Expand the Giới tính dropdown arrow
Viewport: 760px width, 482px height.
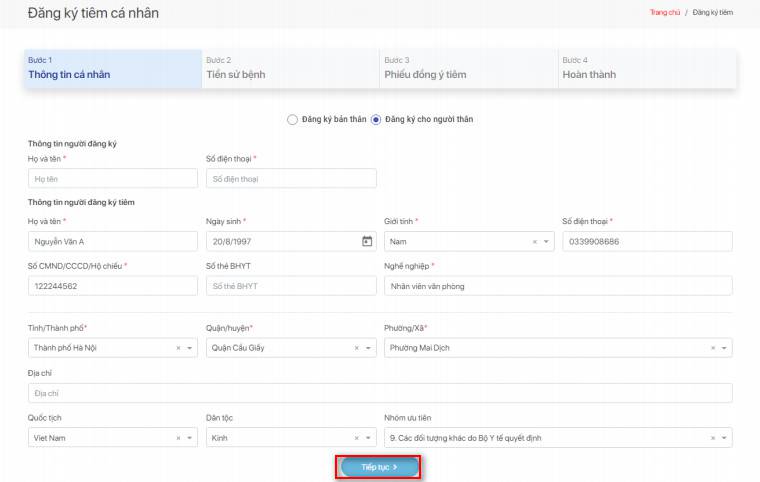[546, 241]
